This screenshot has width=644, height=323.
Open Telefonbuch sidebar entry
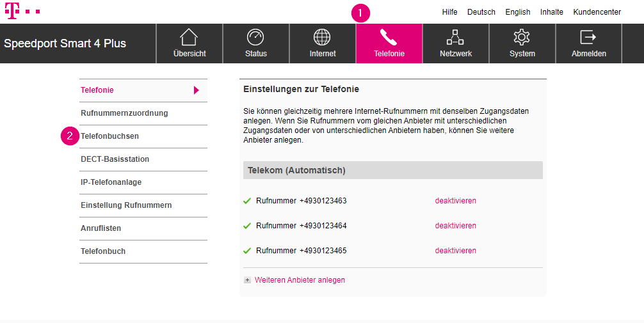pyautogui.click(x=143, y=251)
